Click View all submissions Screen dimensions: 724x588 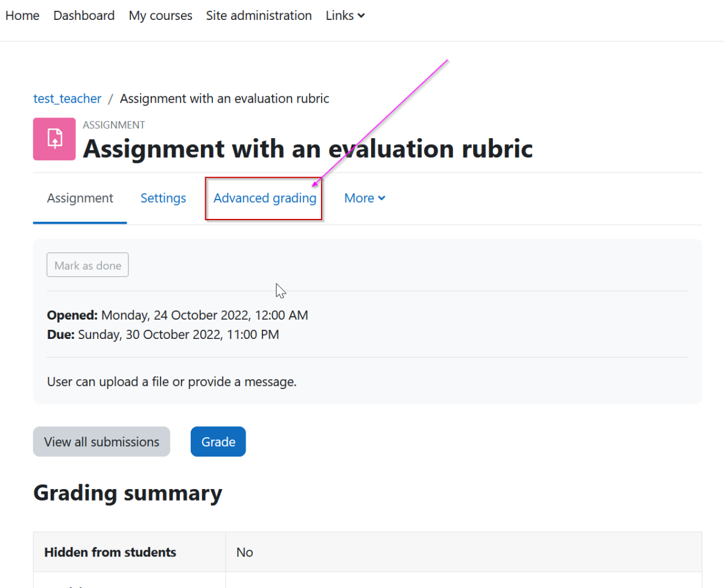click(101, 441)
